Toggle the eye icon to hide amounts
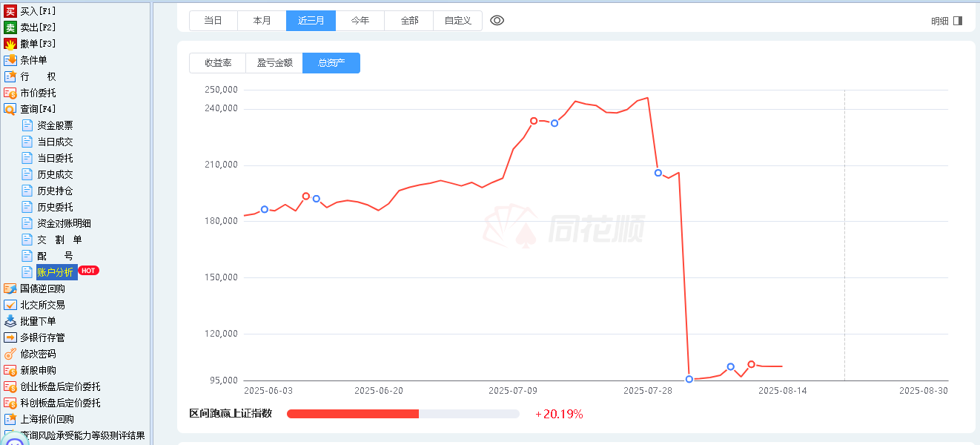The height and width of the screenshot is (445, 980). pyautogui.click(x=497, y=21)
